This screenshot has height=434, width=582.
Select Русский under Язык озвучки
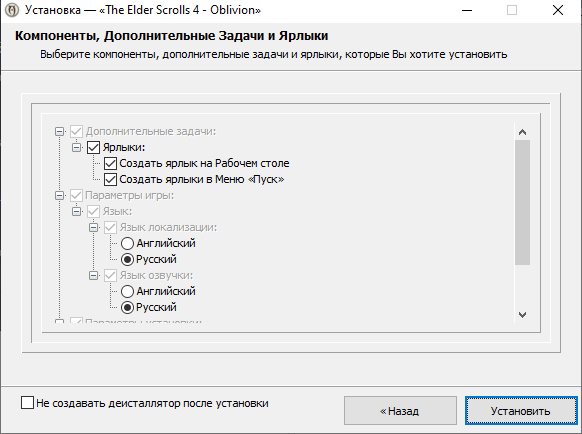coord(127,307)
